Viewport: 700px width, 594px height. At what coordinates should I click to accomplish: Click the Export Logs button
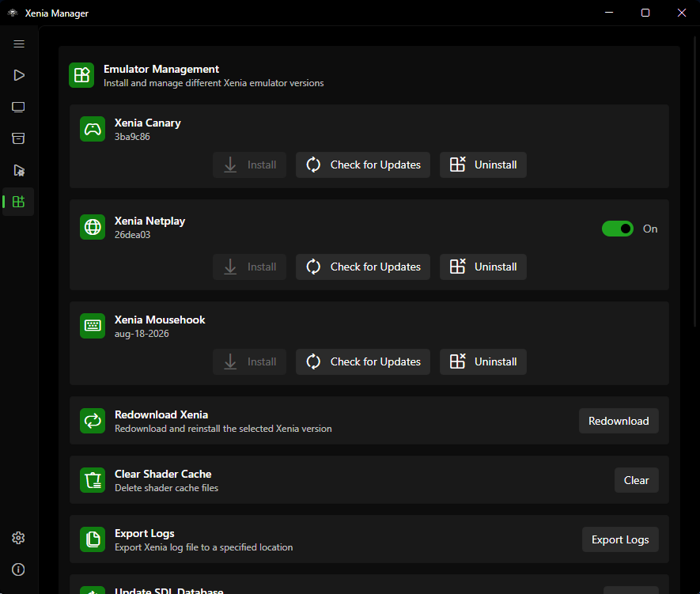(620, 539)
